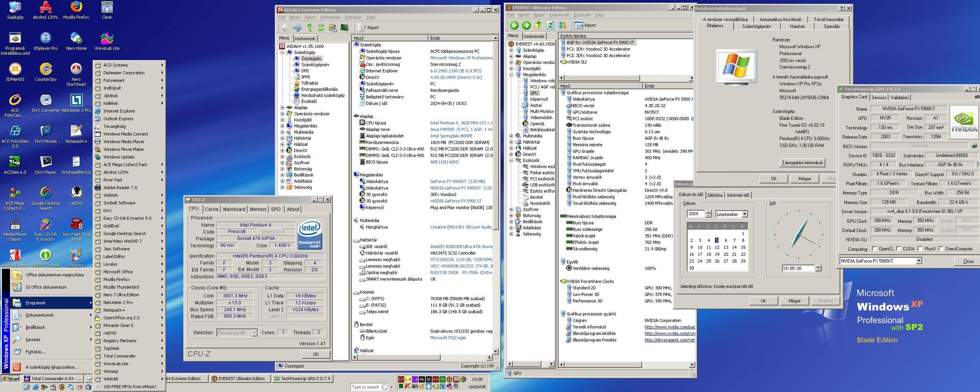Open BSplayer Pro desktop icon
The width and height of the screenshot is (980, 392).
pos(46,41)
